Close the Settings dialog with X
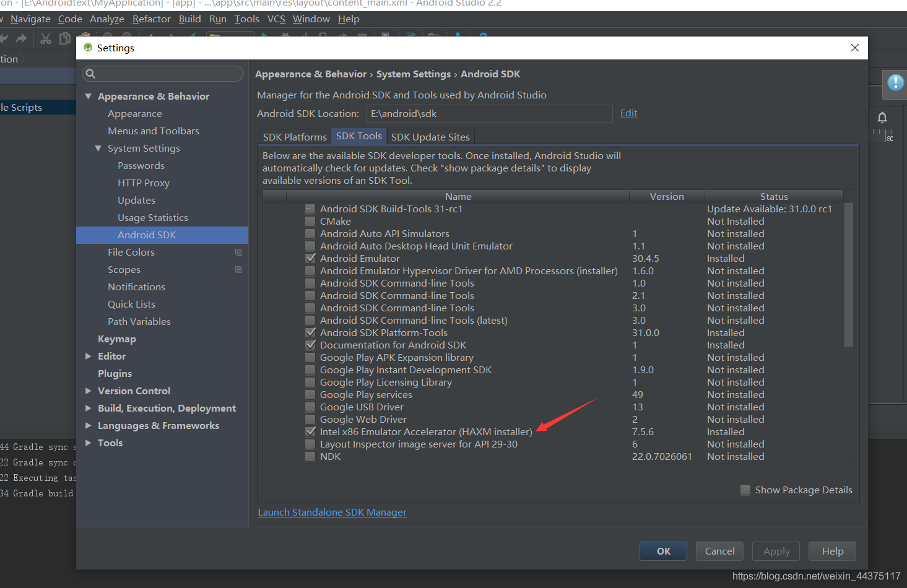 pos(855,48)
